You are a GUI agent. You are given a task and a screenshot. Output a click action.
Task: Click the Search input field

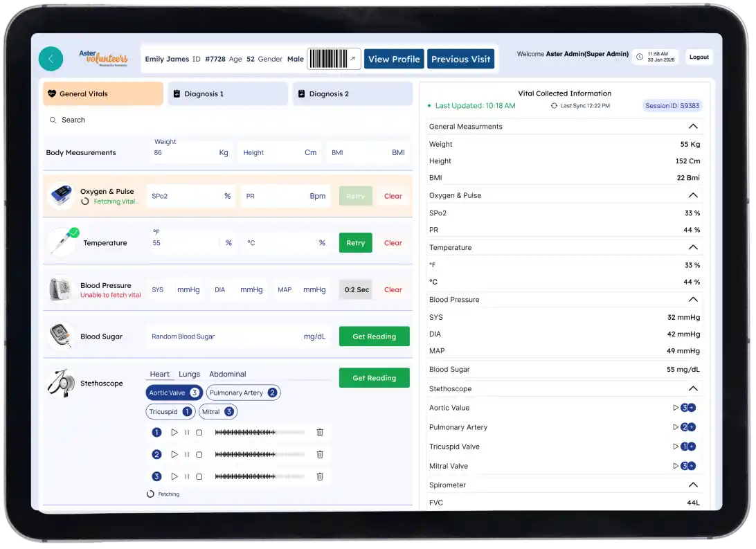coord(228,120)
